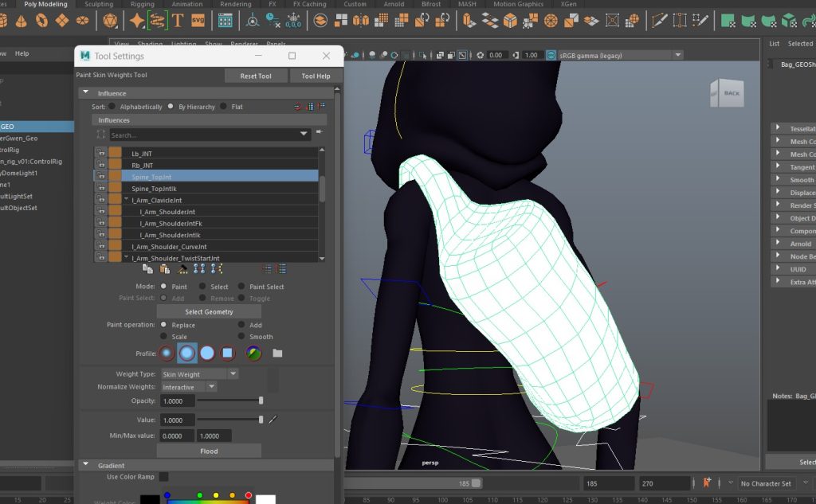Collapse the l_Arm_ClavicleJnt hierarchy
816x504 pixels.
pos(126,199)
